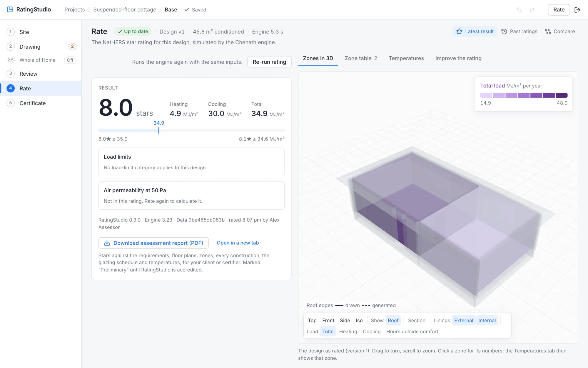This screenshot has width=588, height=368.
Task: Click the Compare branches icon
Action: coord(548,32)
